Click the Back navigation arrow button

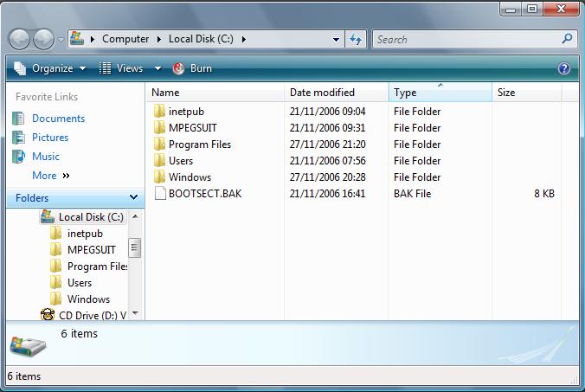pyautogui.click(x=19, y=39)
